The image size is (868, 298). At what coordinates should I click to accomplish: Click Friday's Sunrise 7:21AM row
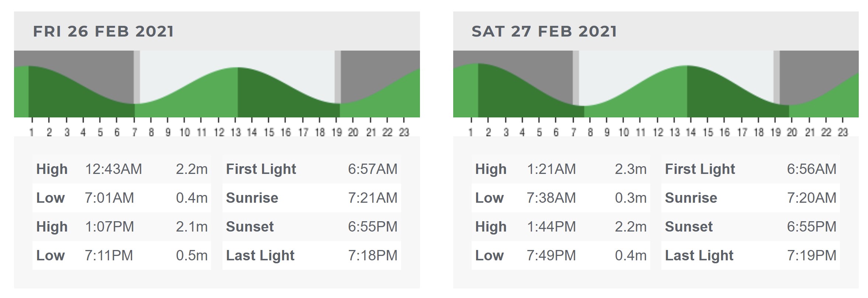(312, 198)
